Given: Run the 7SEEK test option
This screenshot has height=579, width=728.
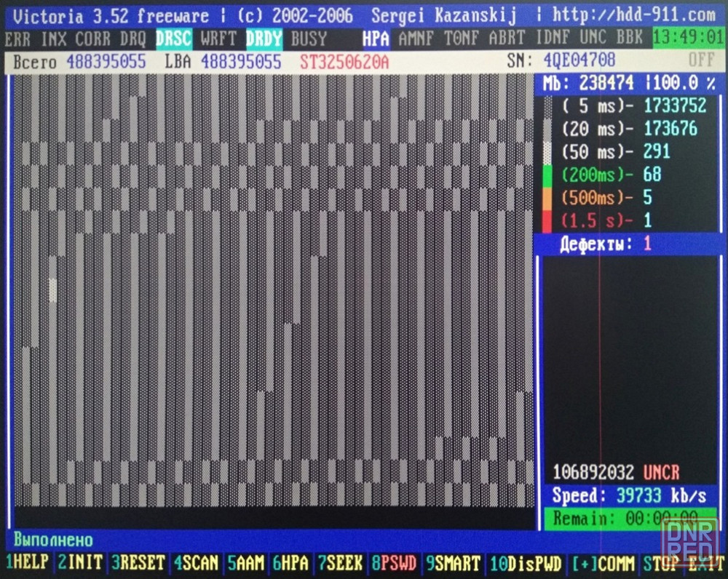Looking at the screenshot, I should point(340,563).
